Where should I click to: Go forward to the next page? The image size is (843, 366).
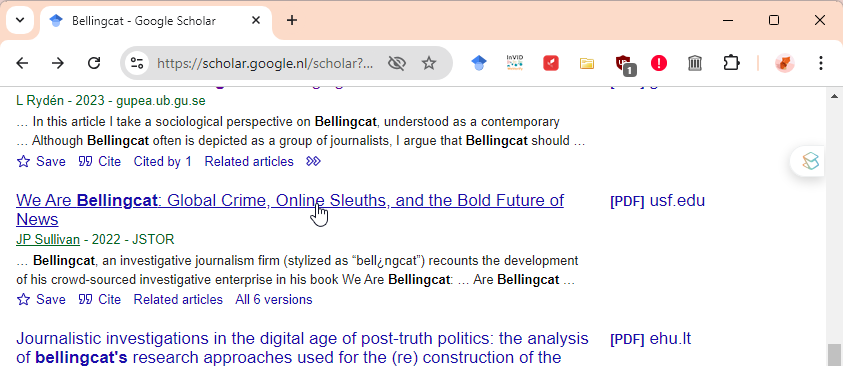pos(58,63)
